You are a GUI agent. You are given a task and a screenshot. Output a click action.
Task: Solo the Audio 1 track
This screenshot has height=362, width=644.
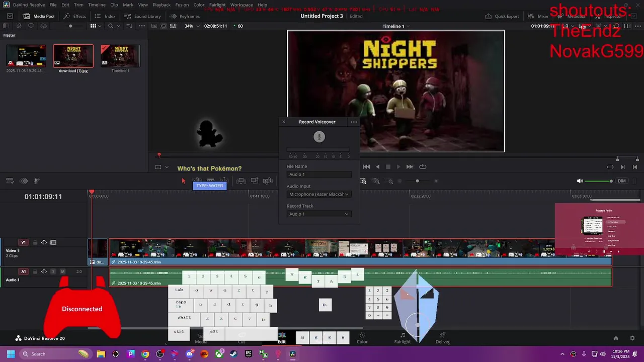coord(53,271)
